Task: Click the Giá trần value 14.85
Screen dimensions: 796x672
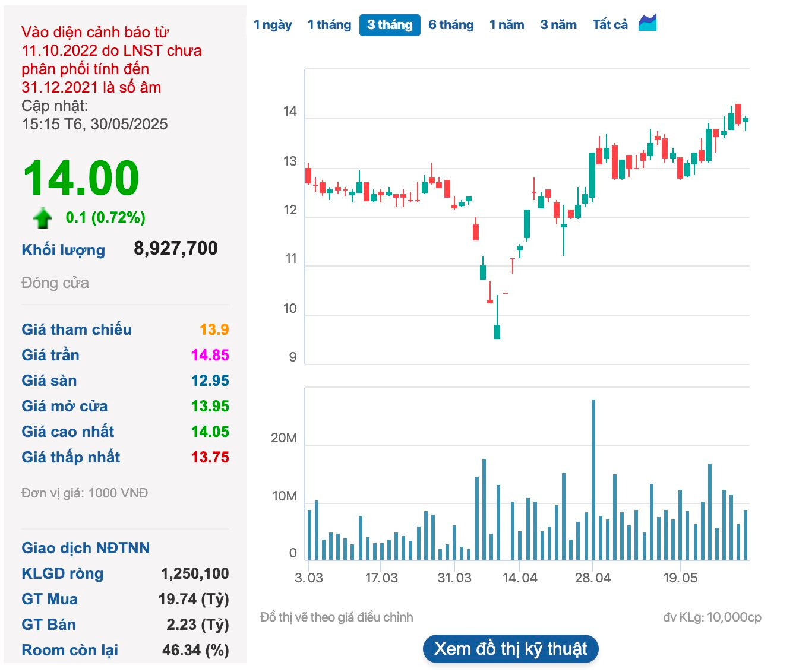Action: pos(210,355)
